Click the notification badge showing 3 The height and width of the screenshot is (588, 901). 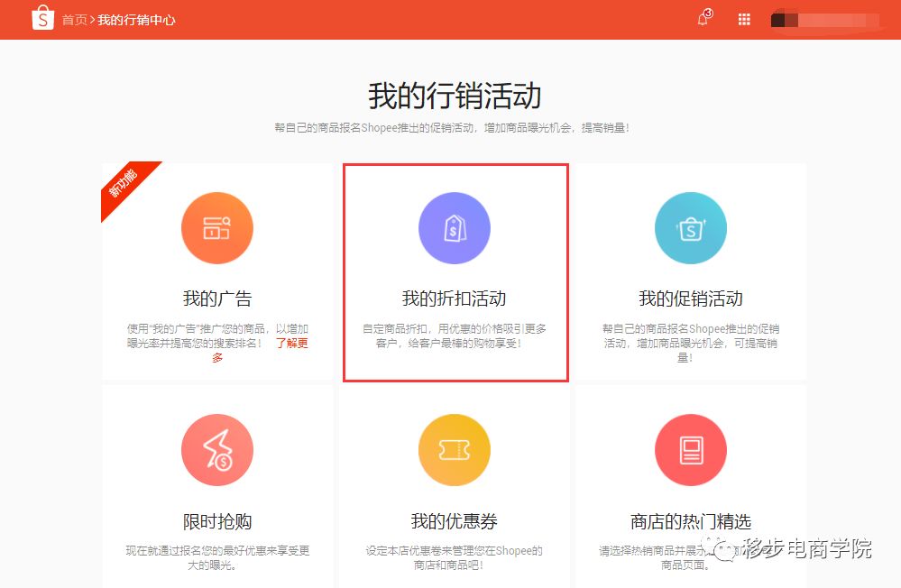coord(709,12)
